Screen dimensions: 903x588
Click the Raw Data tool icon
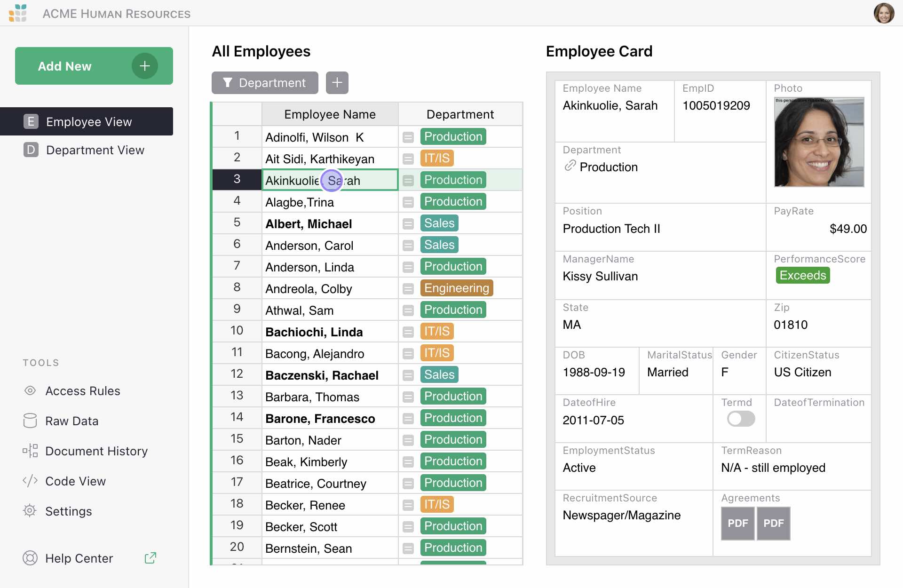(x=30, y=421)
